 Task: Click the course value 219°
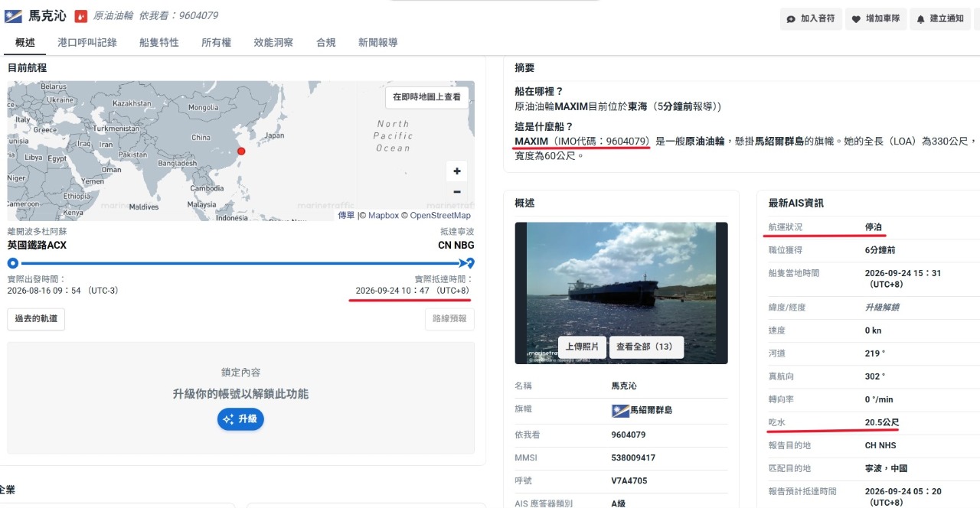coord(875,353)
